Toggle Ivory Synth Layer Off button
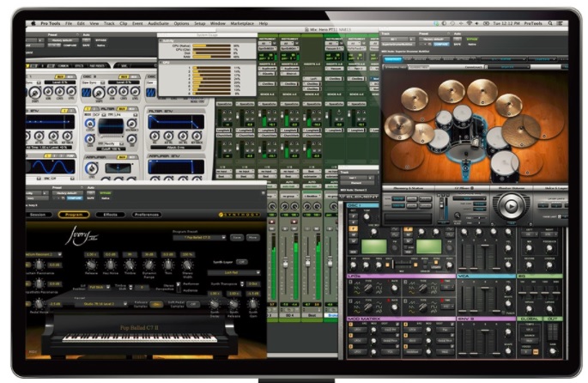Screen dimensions: 588x383 coord(242,262)
